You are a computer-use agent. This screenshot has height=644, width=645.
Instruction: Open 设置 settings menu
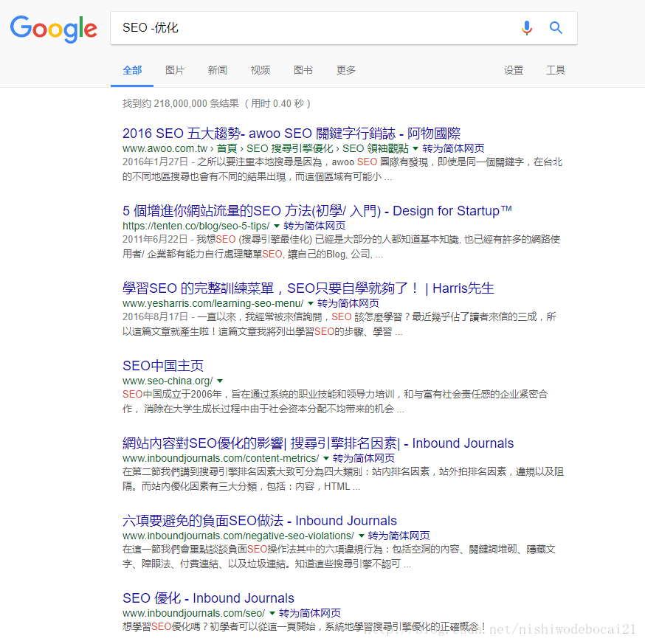pos(514,70)
